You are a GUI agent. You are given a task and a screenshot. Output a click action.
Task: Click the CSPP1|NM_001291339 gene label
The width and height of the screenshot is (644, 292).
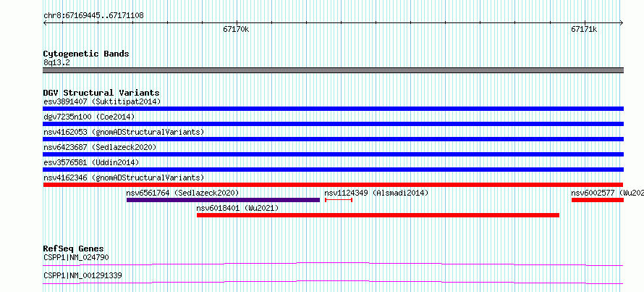click(x=82, y=275)
